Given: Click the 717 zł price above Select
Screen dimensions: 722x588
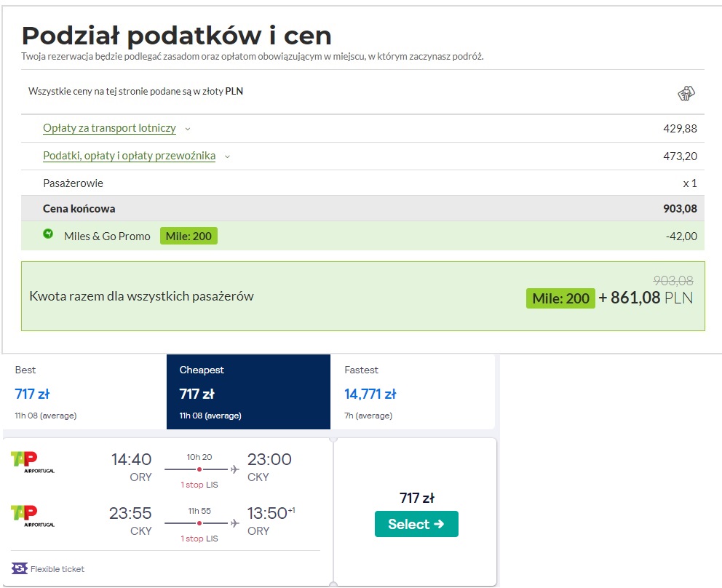Looking at the screenshot, I should click(x=417, y=498).
